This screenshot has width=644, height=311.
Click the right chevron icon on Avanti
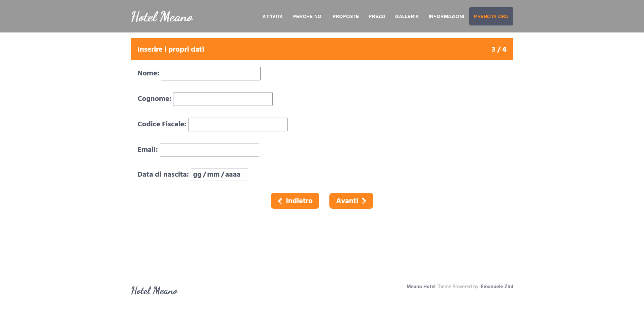364,201
